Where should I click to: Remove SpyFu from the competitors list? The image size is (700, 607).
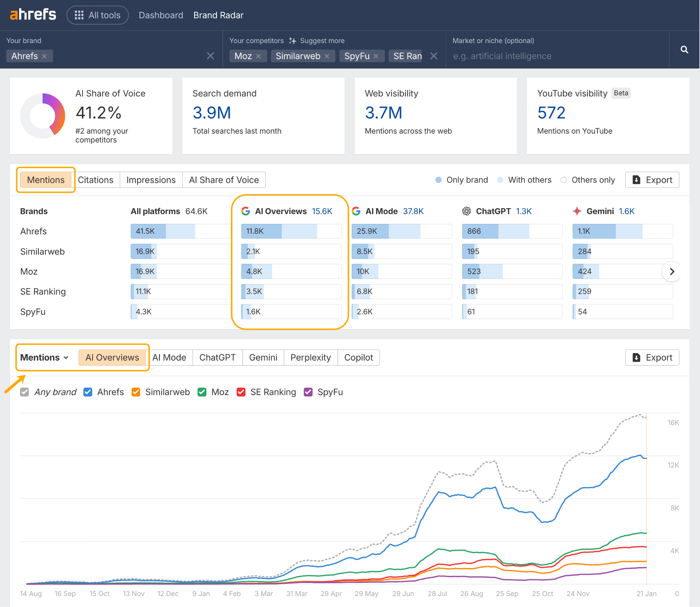pyautogui.click(x=377, y=56)
